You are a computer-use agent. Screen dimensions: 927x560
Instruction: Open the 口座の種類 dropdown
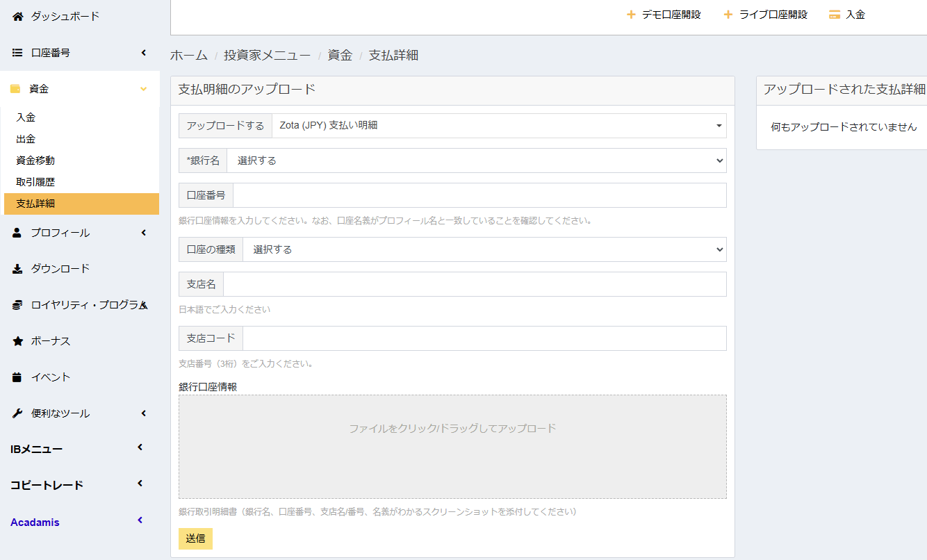tap(484, 249)
